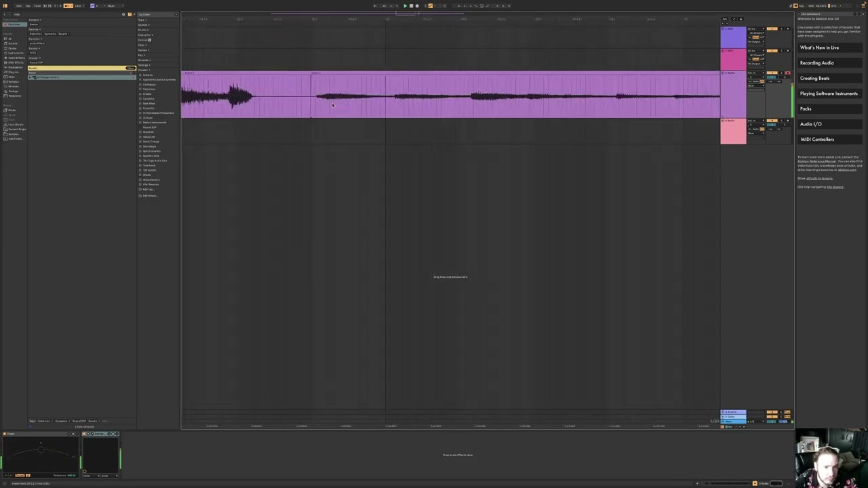
Task: Click Add Tag in Tag Editor
Action: (x=147, y=190)
